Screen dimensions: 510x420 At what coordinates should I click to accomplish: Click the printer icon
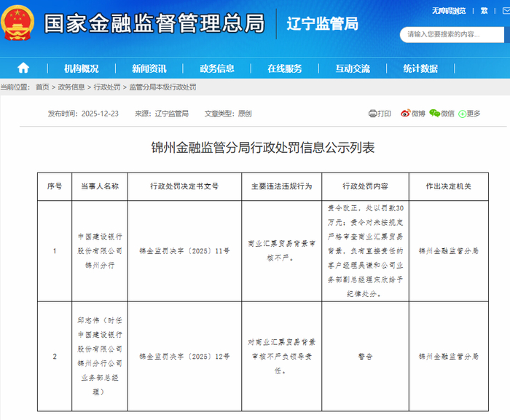coord(372,114)
